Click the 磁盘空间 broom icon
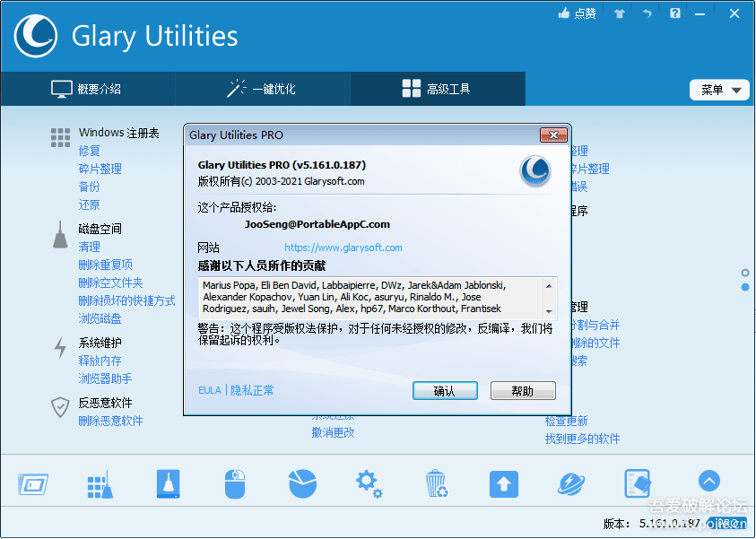 point(60,235)
